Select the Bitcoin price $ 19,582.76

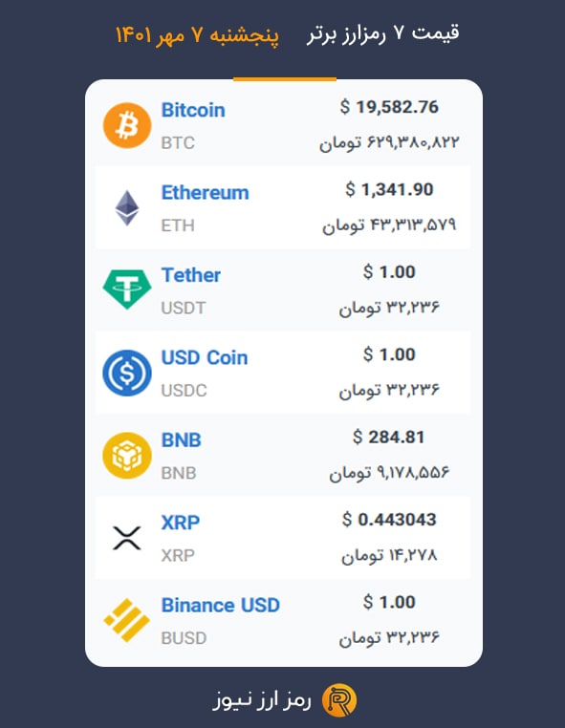tap(389, 107)
